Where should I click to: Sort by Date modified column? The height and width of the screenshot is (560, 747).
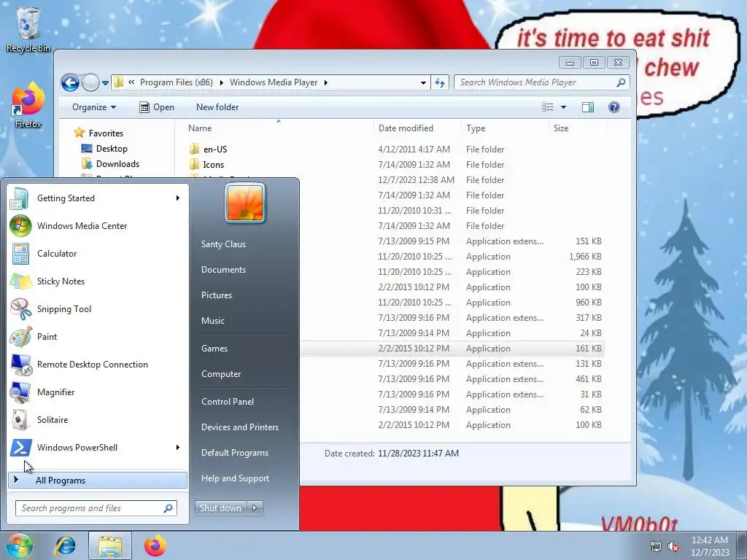coord(417,128)
